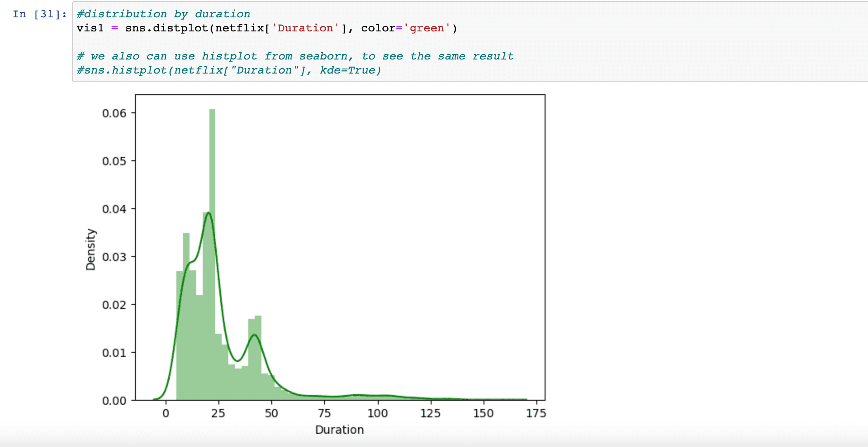Click the kde=True argument in comment
Viewport: 868px width, 447px height.
(350, 70)
